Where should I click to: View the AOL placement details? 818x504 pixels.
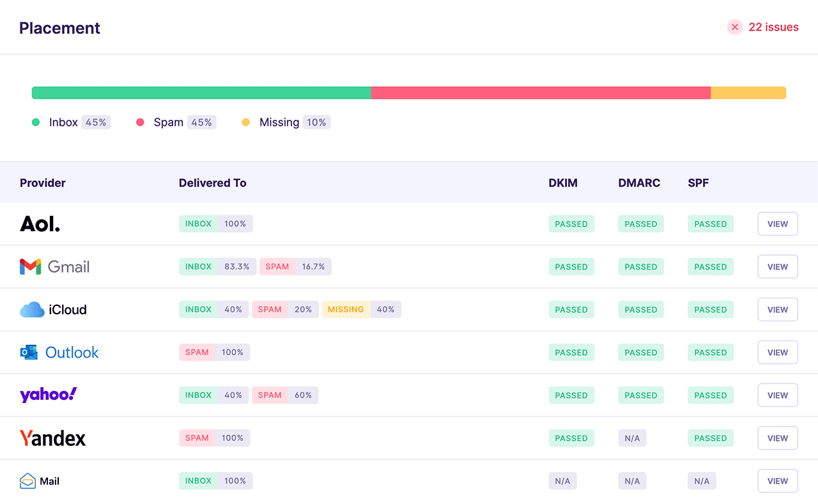click(x=778, y=224)
